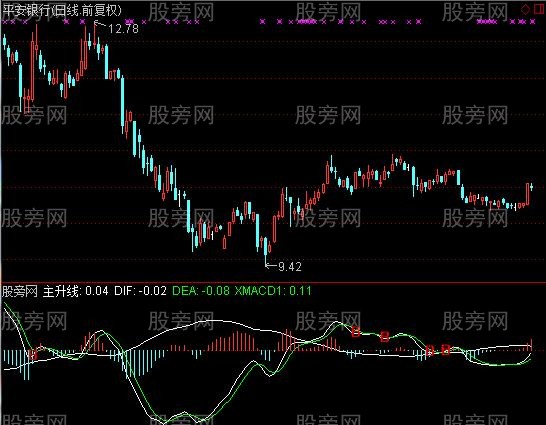Click the earliest red B signal marker
Viewport: 546px width, 425px height.
coord(33,354)
